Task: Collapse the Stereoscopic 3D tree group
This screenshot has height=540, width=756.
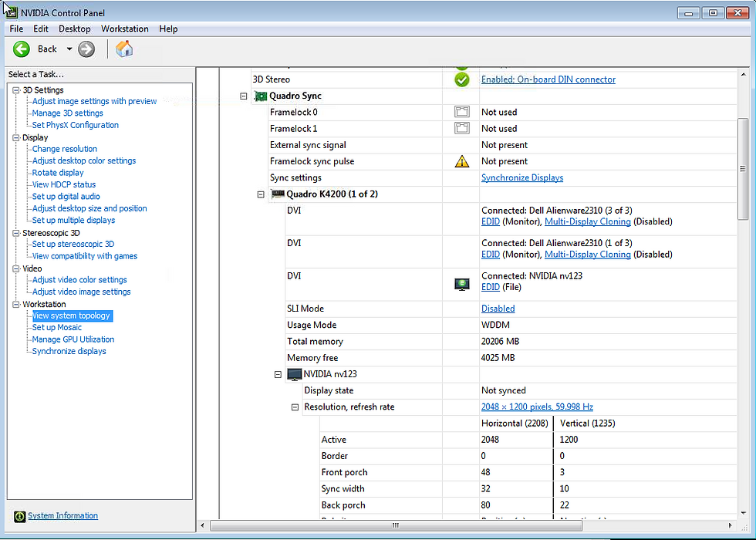Action: tap(16, 233)
